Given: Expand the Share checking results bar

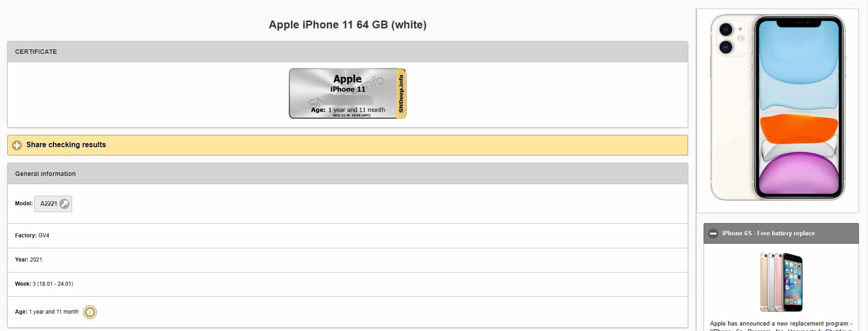Looking at the screenshot, I should tap(347, 145).
